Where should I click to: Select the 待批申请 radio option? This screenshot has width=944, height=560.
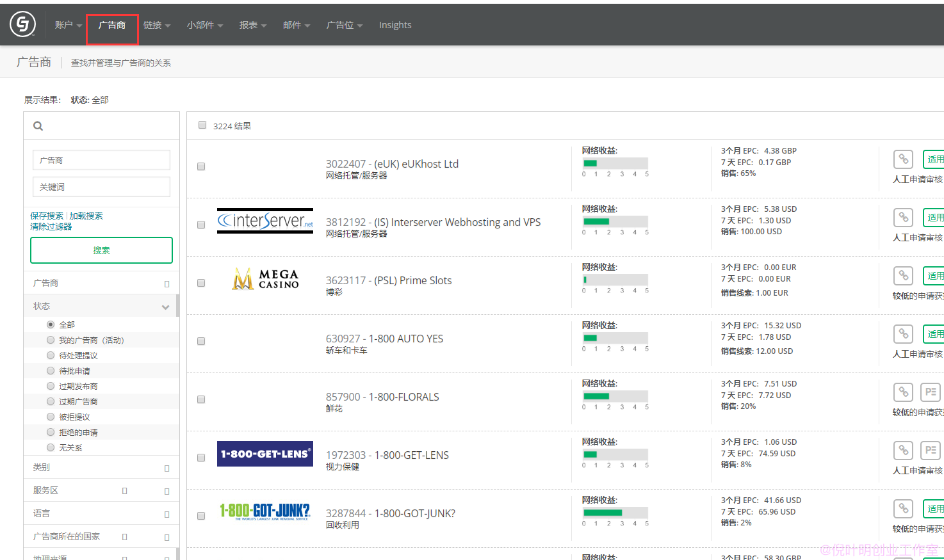(x=51, y=371)
